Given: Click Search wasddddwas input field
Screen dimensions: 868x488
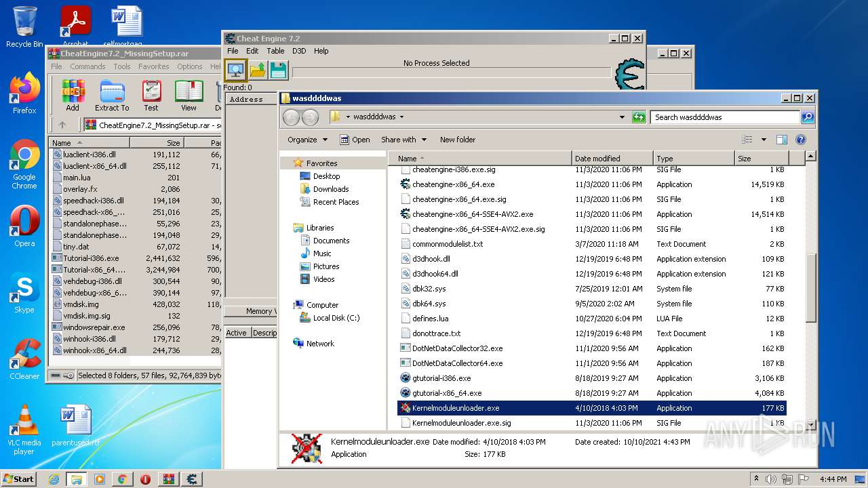Looking at the screenshot, I should coord(725,117).
